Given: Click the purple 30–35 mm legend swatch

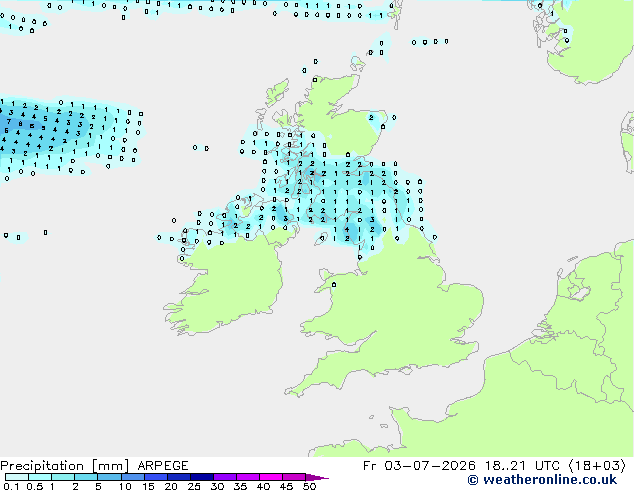Looking at the screenshot, I should tap(224, 477).
